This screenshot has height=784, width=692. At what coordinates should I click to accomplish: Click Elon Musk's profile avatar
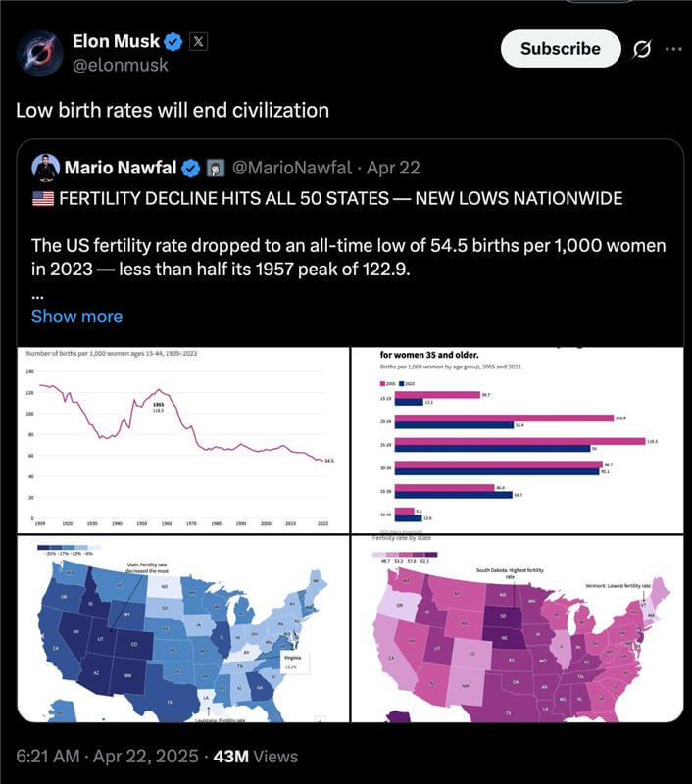coord(41,52)
